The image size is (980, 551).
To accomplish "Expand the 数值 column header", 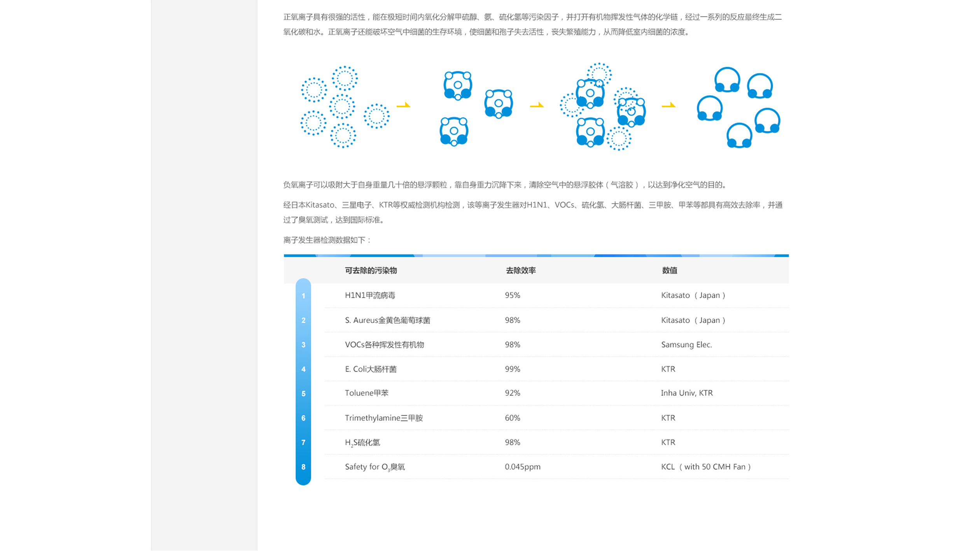I will [x=669, y=271].
